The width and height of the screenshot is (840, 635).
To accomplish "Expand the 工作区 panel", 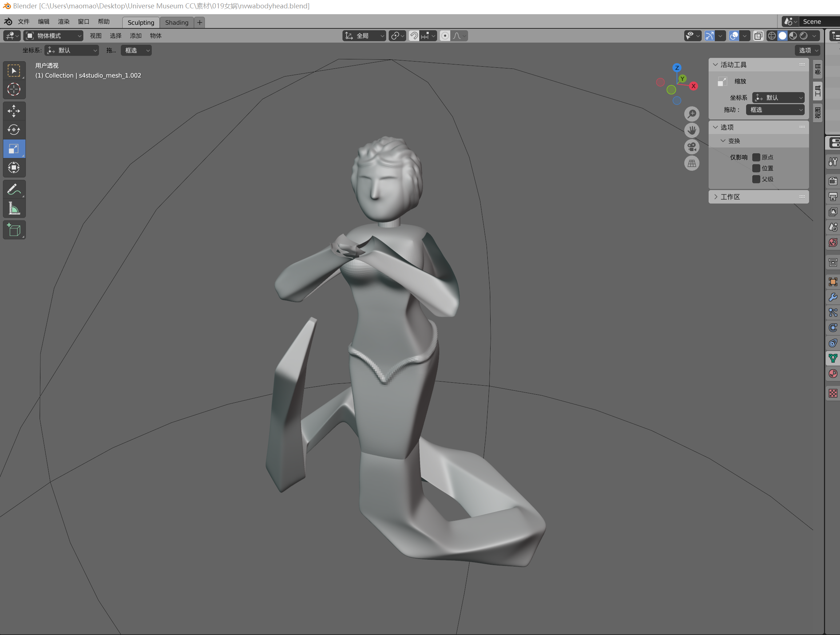I will pos(758,197).
